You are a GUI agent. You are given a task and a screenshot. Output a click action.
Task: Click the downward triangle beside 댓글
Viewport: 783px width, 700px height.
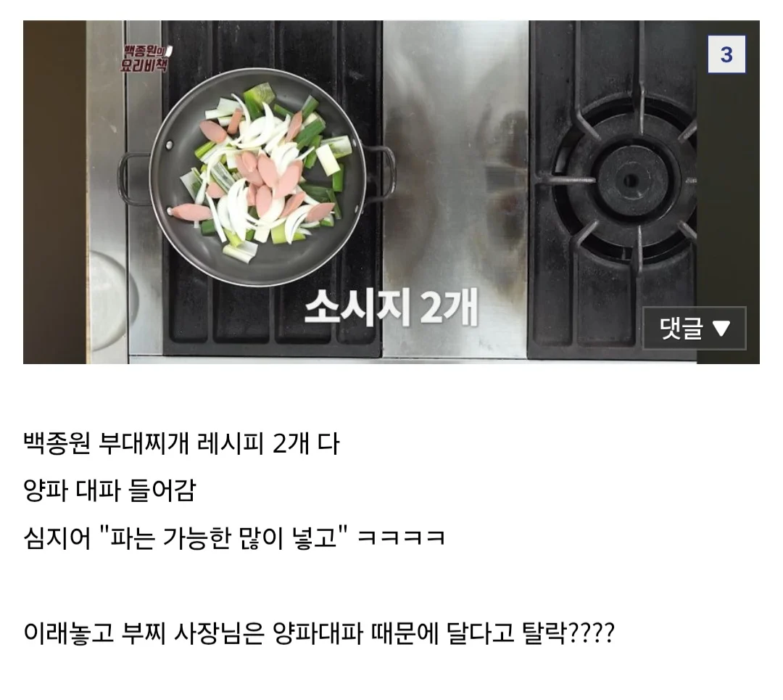(x=721, y=329)
